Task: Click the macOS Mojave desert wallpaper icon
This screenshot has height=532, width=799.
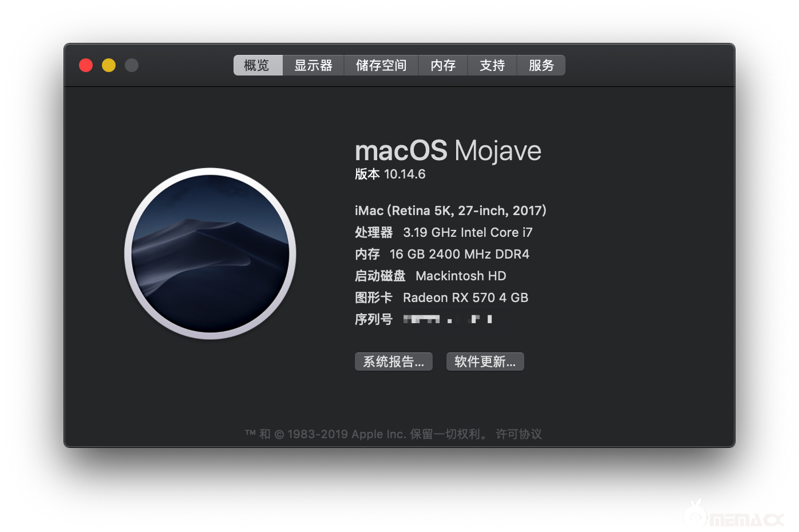Action: 210,253
